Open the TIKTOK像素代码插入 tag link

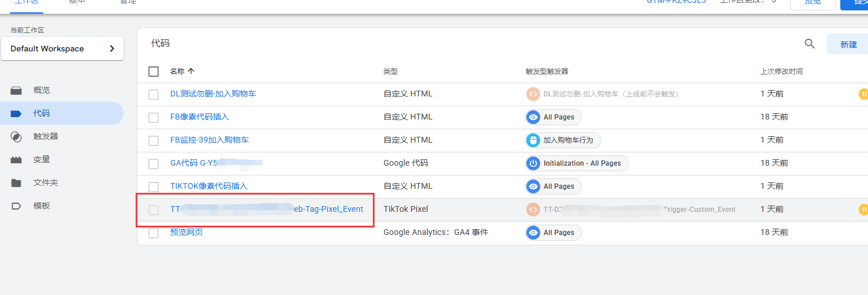209,186
